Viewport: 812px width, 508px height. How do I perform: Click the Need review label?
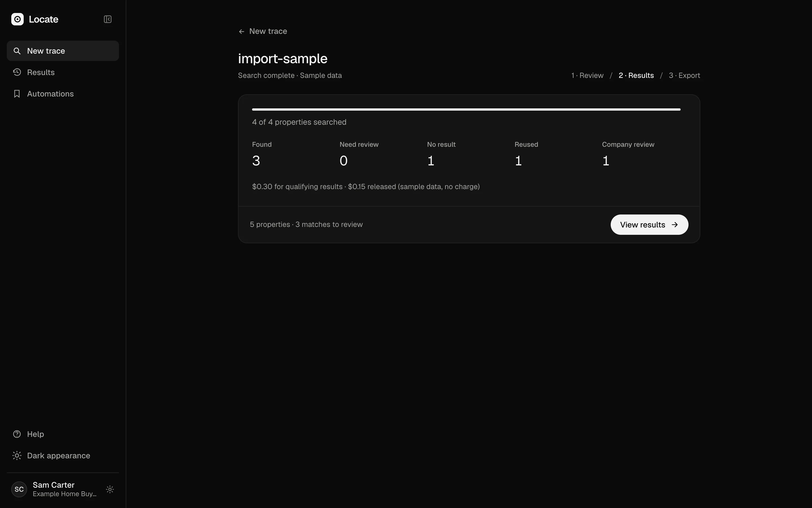pyautogui.click(x=359, y=144)
